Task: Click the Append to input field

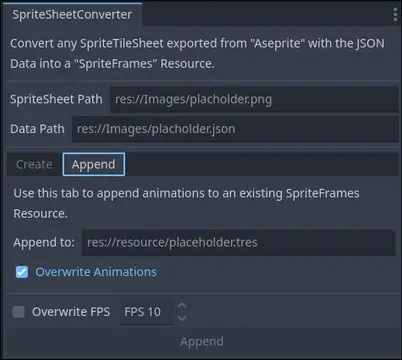Action: pos(239,242)
